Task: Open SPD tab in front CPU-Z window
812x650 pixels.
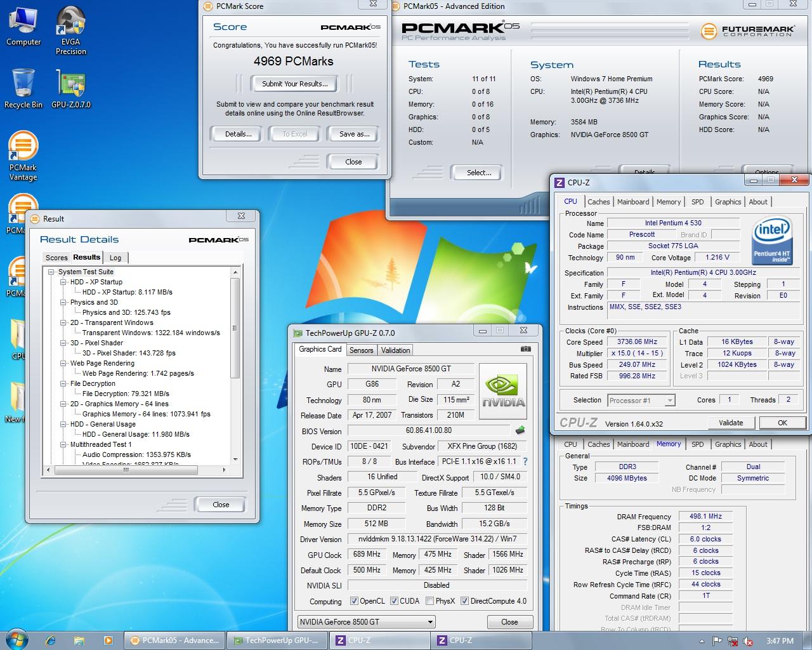Action: point(697,202)
